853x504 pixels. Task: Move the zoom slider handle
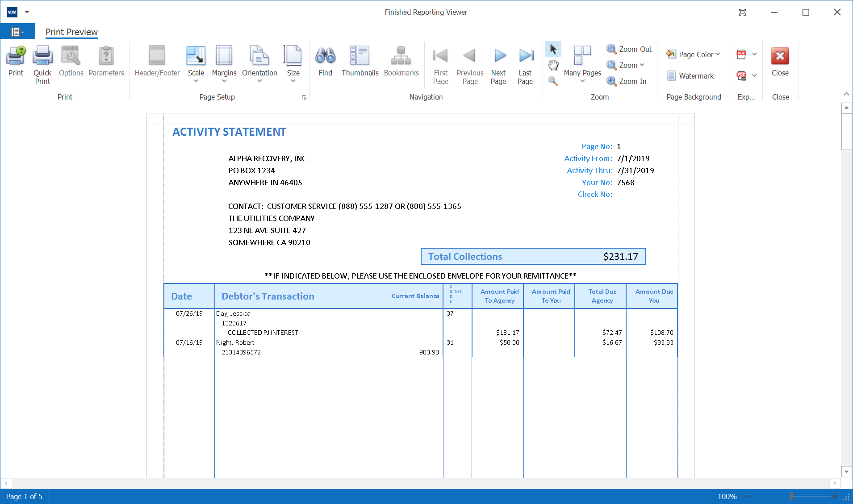pyautogui.click(x=791, y=496)
